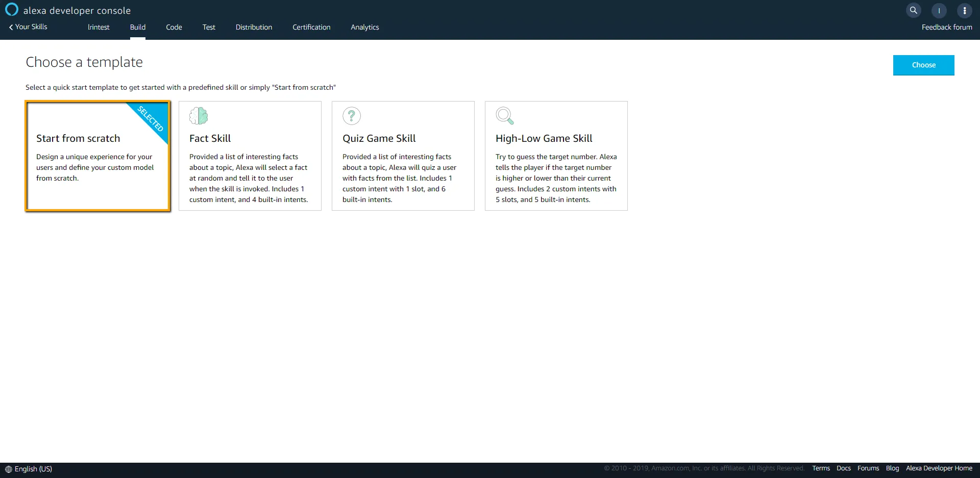Image resolution: width=980 pixels, height=478 pixels.
Task: Open the Test tab
Action: click(209, 28)
